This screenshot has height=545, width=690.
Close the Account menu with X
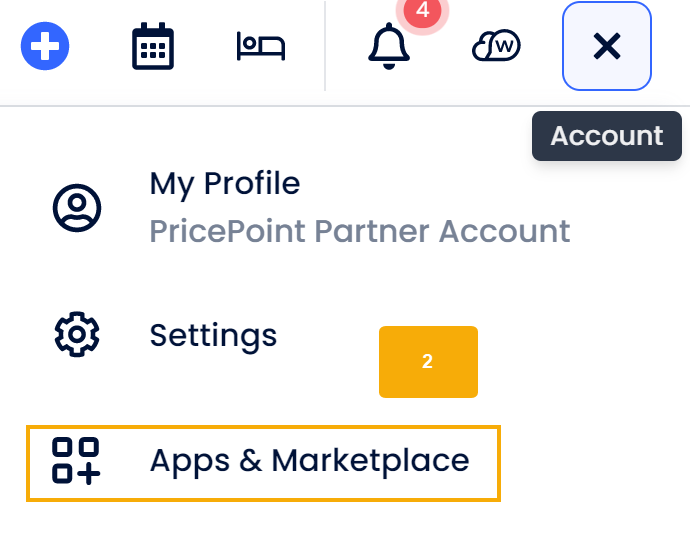607,46
